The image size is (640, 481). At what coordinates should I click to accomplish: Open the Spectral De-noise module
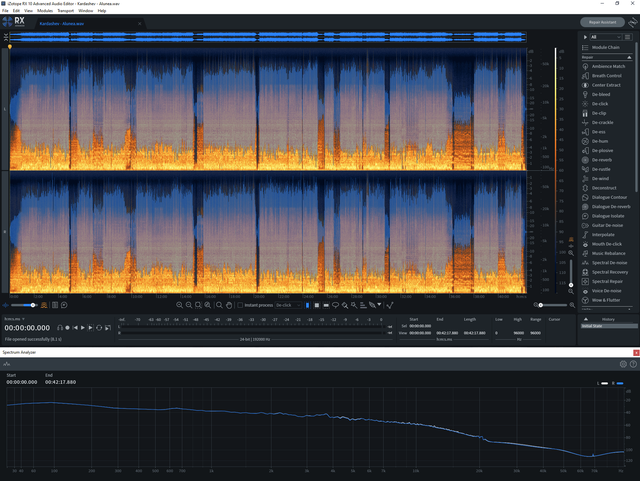point(604,263)
